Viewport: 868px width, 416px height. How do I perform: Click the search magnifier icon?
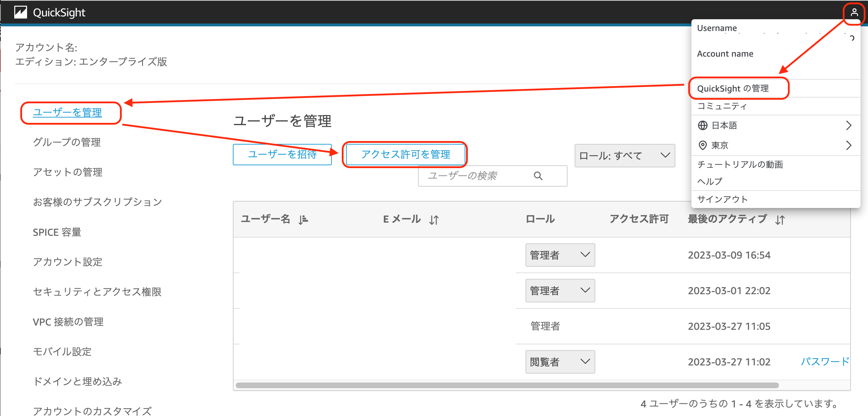[x=538, y=176]
